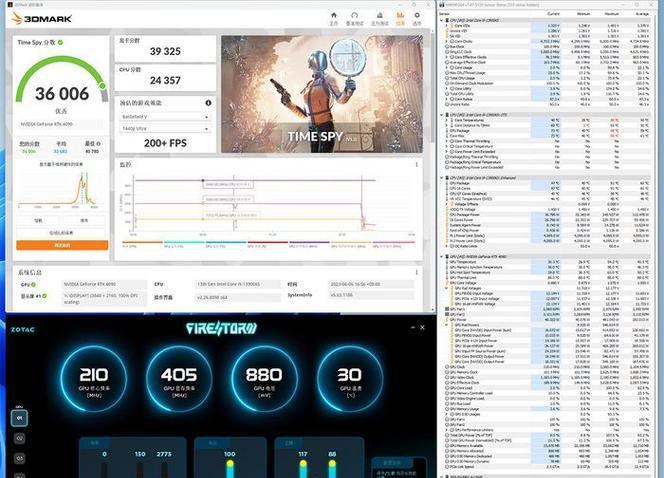The image size is (664, 478).
Task: Open the 3DMark Options gear icon
Action: pos(417,16)
